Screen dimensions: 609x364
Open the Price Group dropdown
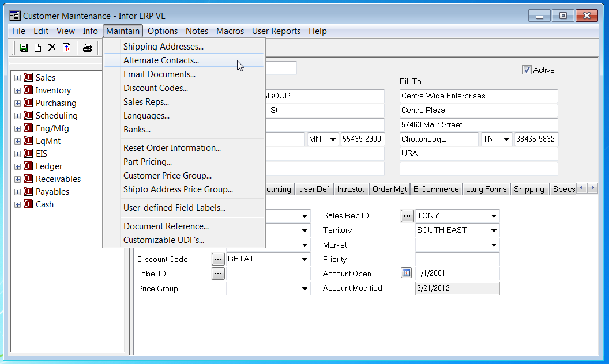point(305,289)
